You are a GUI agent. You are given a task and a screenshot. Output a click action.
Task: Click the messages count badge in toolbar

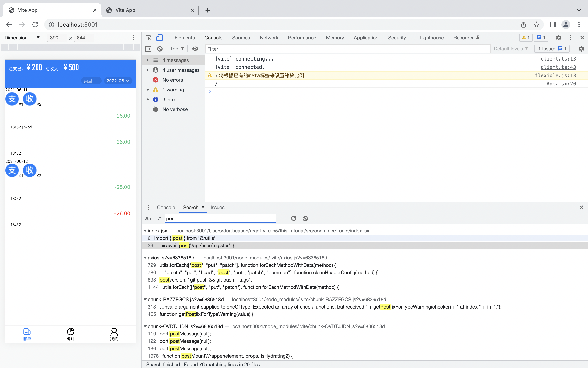click(x=541, y=38)
